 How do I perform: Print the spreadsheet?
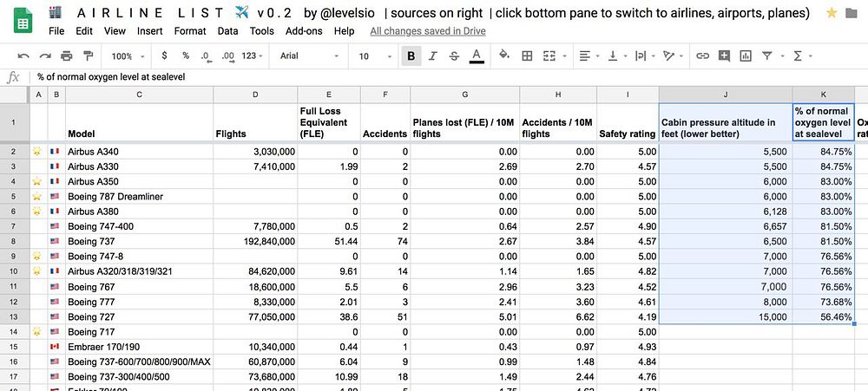[67, 55]
